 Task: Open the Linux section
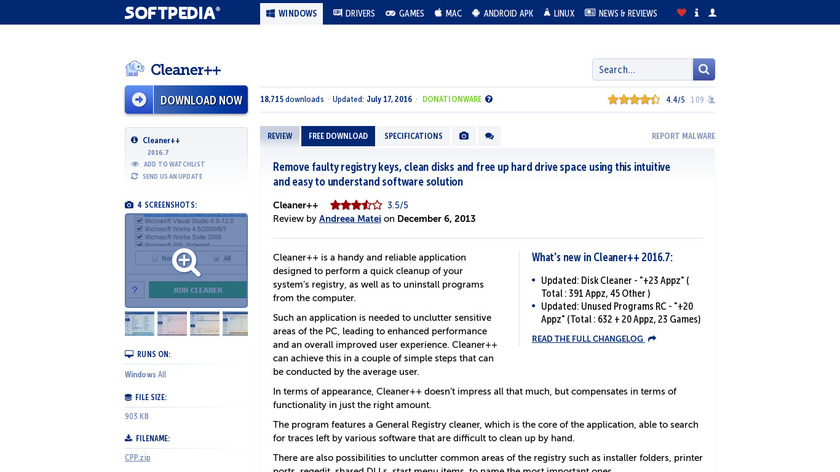(x=559, y=13)
